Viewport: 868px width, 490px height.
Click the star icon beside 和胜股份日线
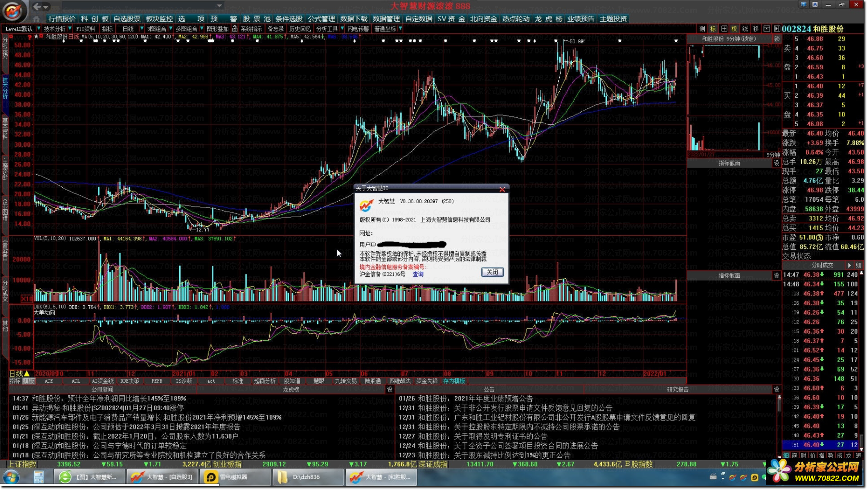[x=37, y=37]
